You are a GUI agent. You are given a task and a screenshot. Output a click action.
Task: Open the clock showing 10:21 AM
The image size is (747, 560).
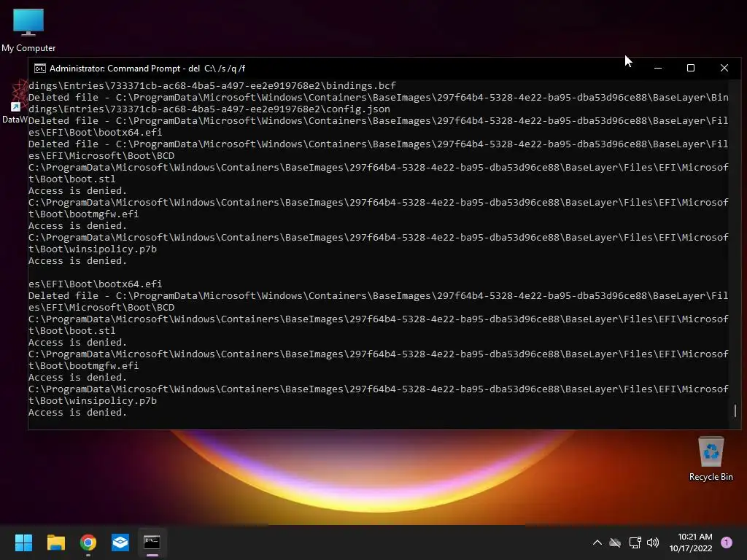click(x=691, y=542)
